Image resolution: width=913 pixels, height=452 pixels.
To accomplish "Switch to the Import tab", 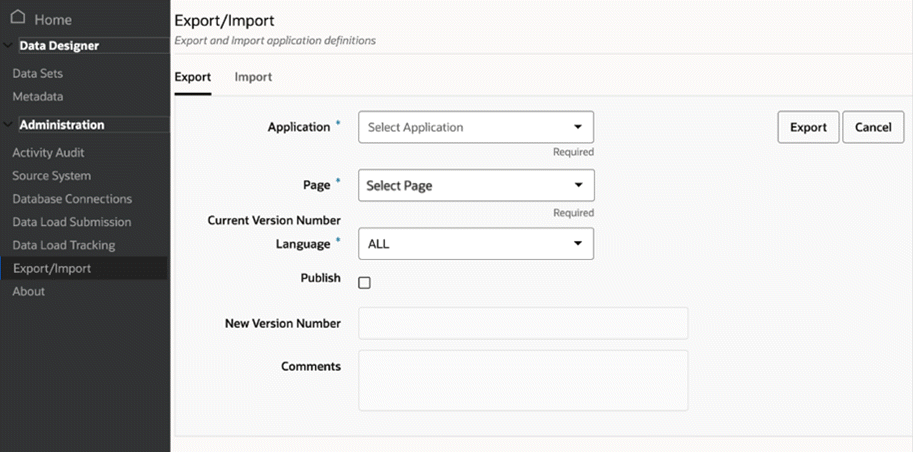I will pyautogui.click(x=253, y=77).
